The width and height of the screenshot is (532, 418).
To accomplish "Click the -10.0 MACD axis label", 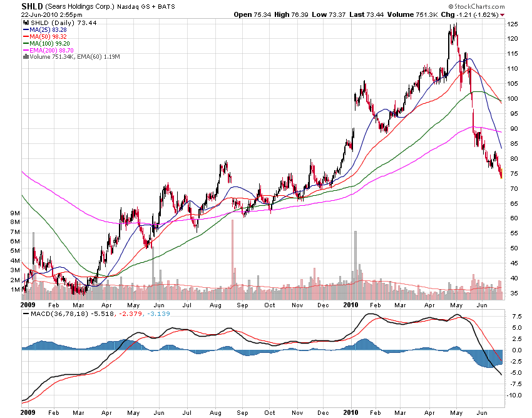I will (514, 395).
